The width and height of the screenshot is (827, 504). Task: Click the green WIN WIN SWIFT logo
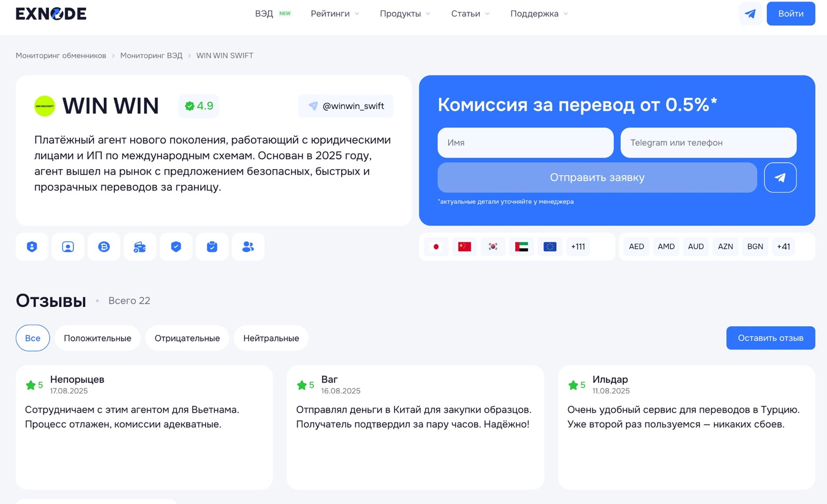(x=44, y=106)
